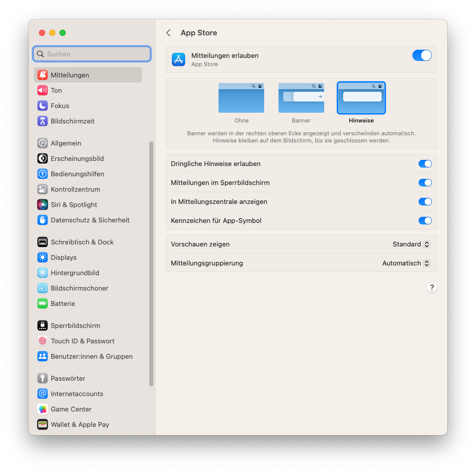The width and height of the screenshot is (476, 473).
Task: Go back with the chevron button
Action: click(x=168, y=33)
